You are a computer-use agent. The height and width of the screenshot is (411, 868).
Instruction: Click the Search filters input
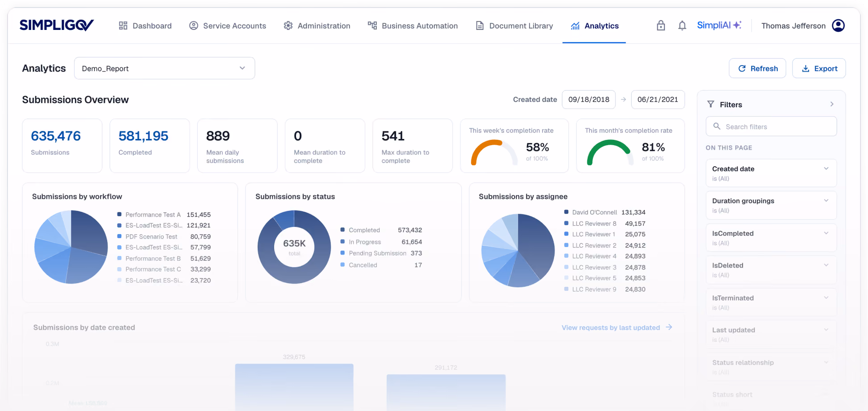tap(771, 126)
